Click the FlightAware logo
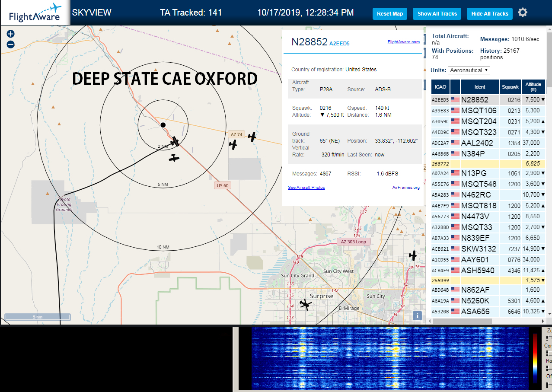The height and width of the screenshot is (392, 552). coord(35,13)
